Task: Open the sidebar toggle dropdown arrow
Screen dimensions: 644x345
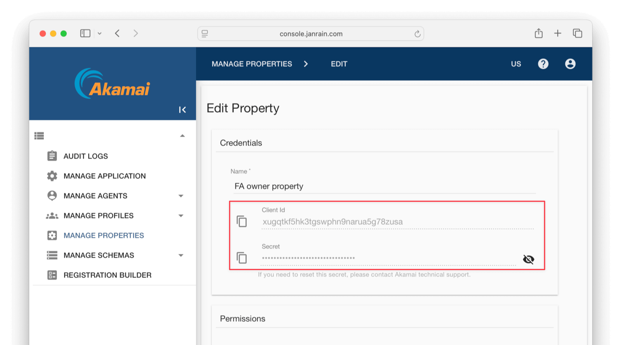Action: point(99,33)
